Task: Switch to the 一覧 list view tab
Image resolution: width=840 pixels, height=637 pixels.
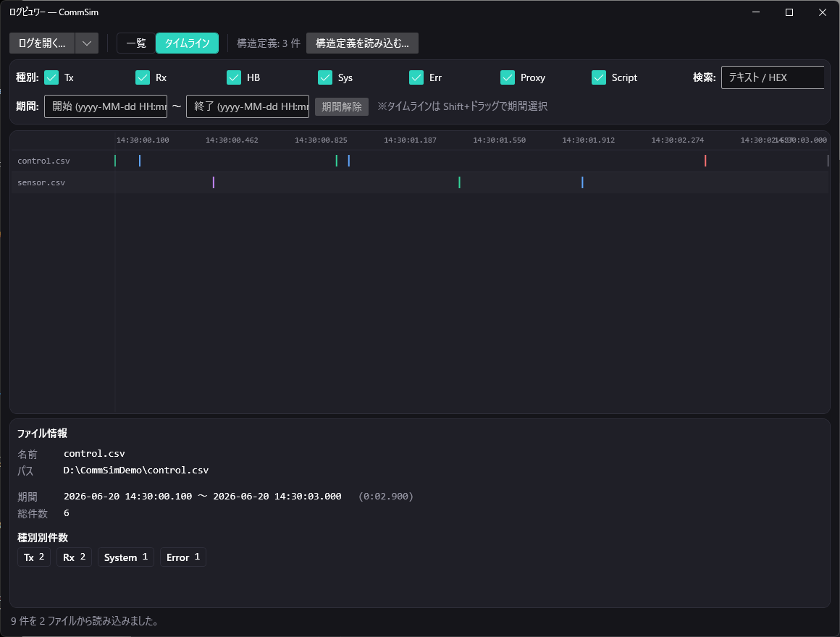Action: (x=136, y=43)
